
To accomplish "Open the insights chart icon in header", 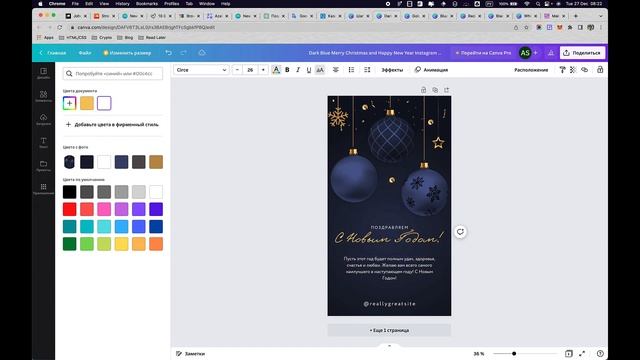I will click(x=551, y=53).
